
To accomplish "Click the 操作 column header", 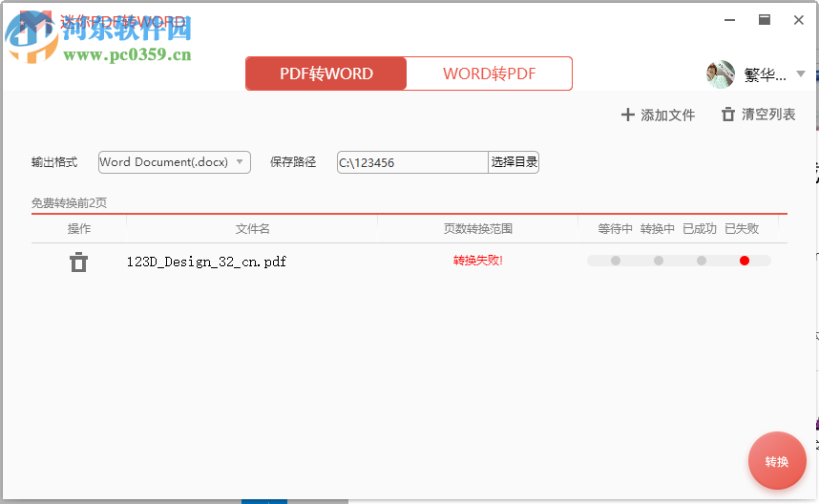I will pos(79,229).
